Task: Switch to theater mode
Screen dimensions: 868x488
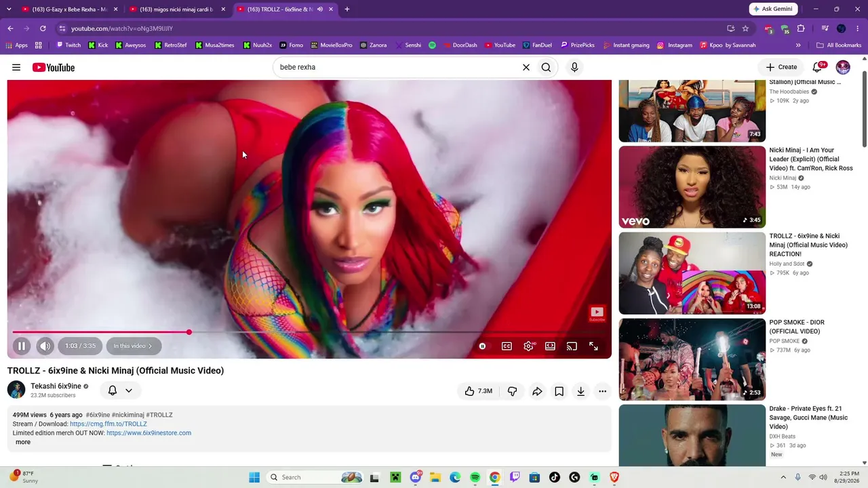Action: click(550, 346)
